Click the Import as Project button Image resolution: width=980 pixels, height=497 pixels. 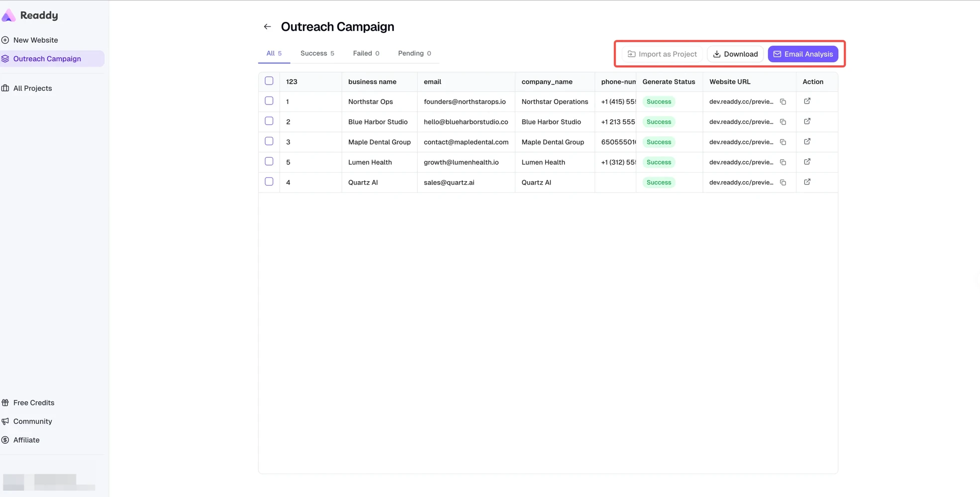point(662,54)
